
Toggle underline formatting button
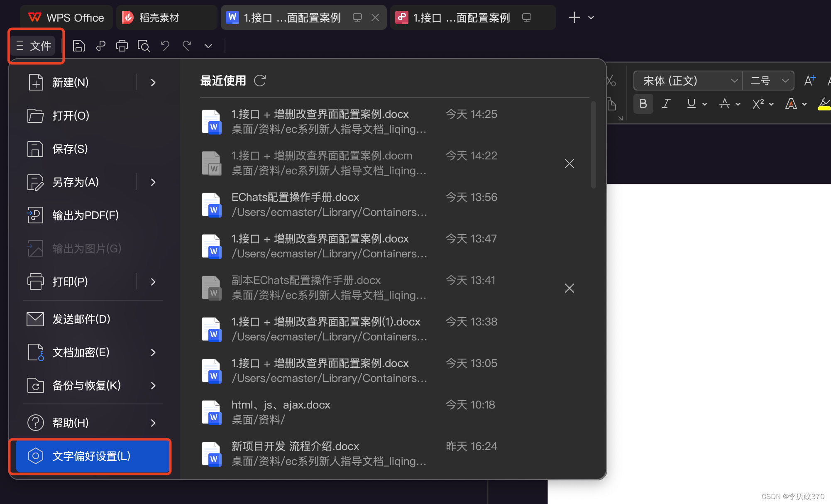(691, 104)
